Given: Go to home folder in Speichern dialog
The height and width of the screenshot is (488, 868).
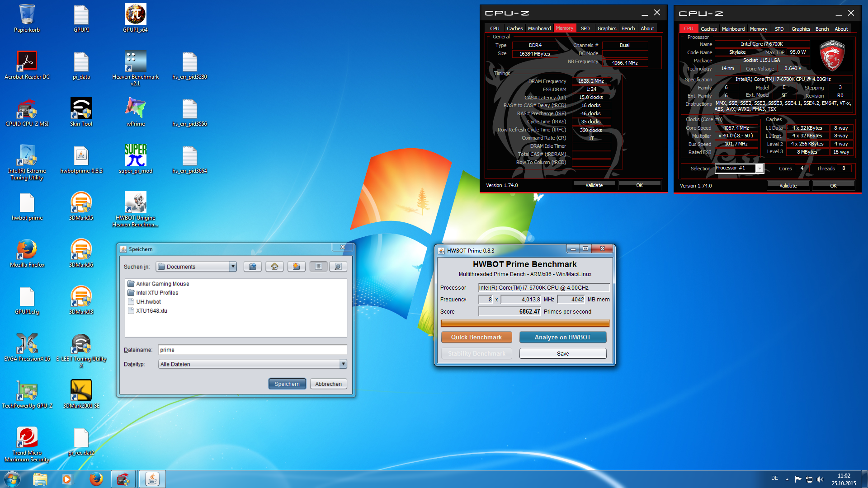Looking at the screenshot, I should (274, 267).
